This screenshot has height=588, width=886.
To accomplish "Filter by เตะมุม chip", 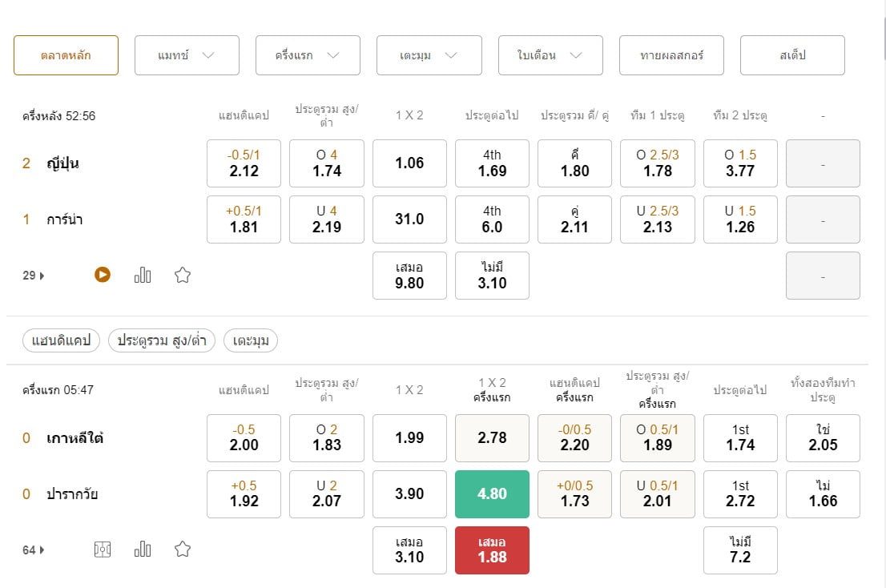I will click(251, 340).
